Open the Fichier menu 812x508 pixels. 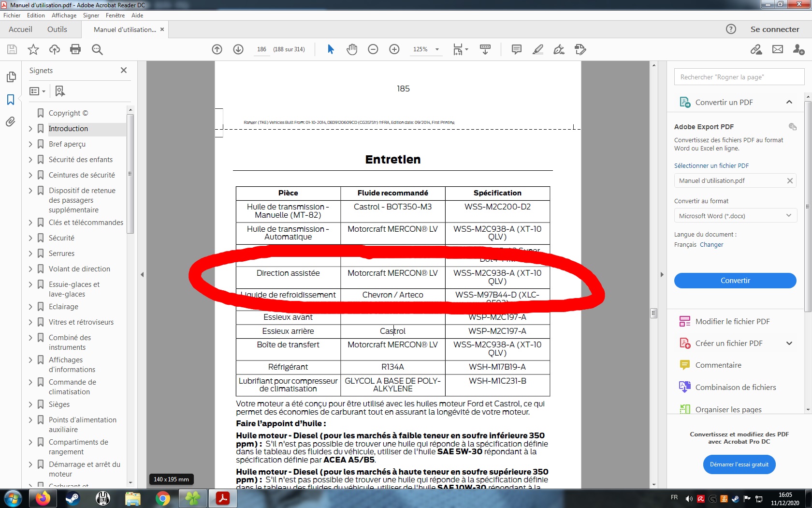12,15
